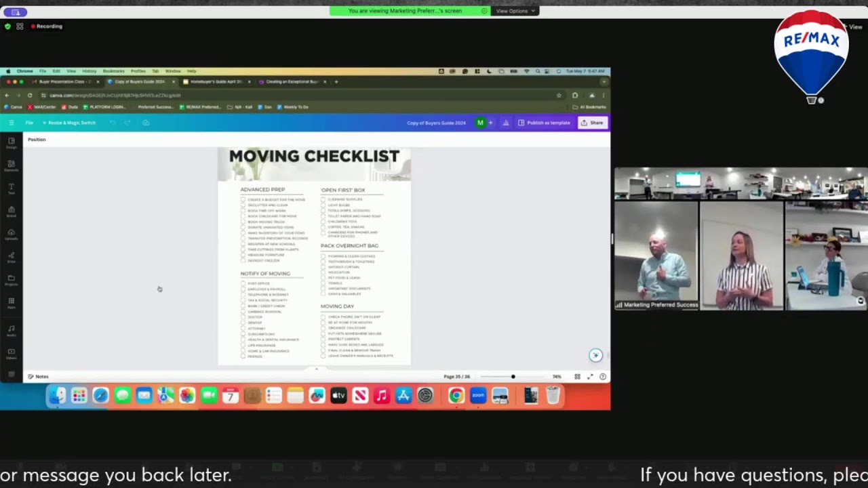Select the Marketing Preferred Success video tile
Screen dimensions: 868x488
pos(656,256)
